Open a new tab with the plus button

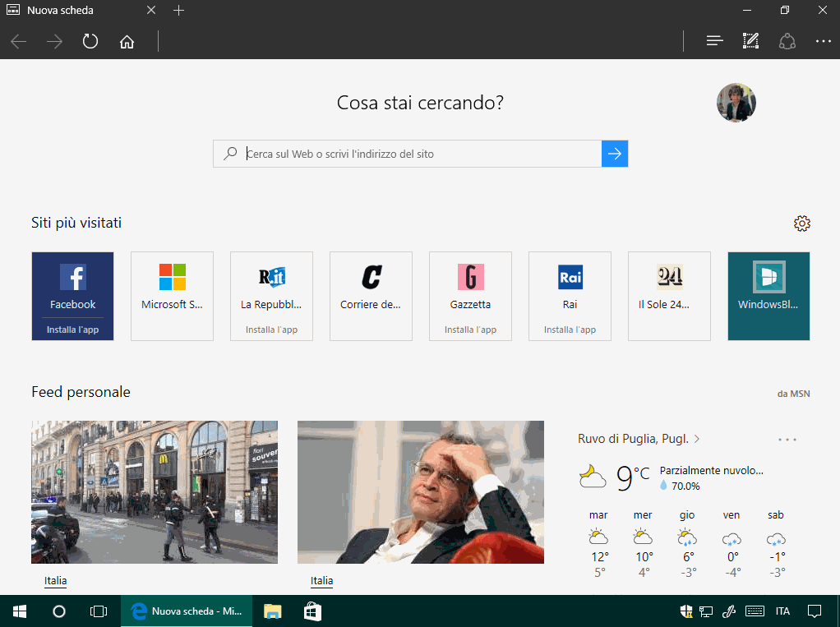pos(179,10)
